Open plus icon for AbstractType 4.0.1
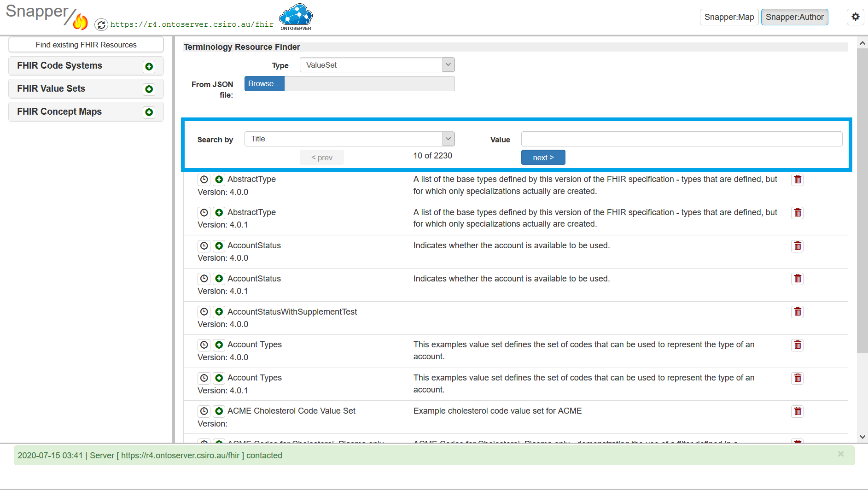This screenshot has width=868, height=503. point(219,213)
